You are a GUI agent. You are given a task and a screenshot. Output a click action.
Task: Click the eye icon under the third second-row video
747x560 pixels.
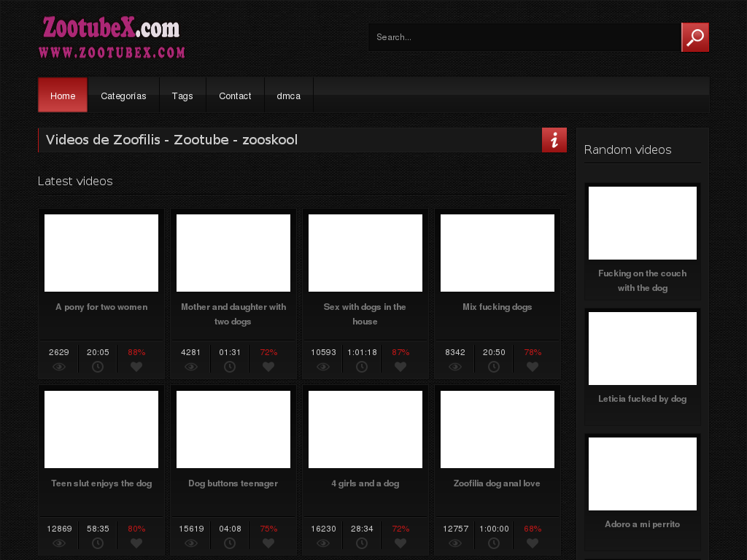(322, 543)
